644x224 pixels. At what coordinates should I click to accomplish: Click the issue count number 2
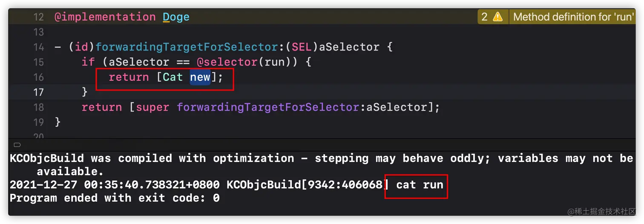pyautogui.click(x=484, y=17)
